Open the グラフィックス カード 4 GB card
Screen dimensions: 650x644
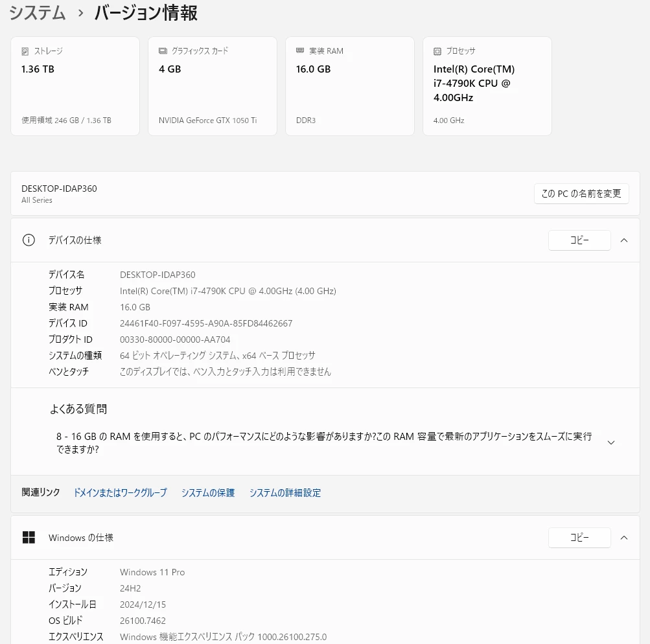tap(213, 86)
